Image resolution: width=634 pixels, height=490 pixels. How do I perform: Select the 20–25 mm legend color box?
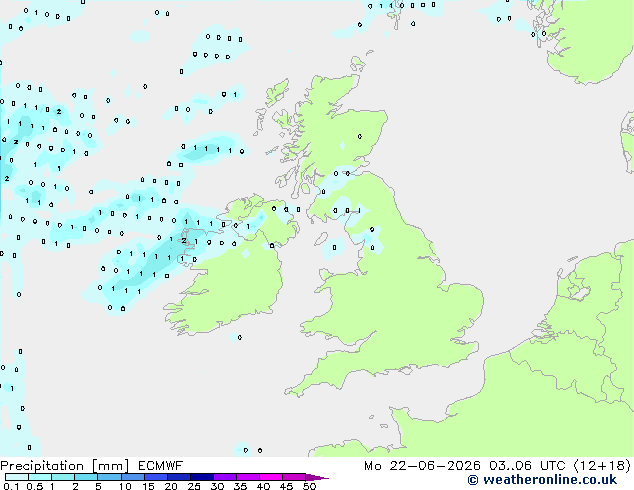[178, 477]
